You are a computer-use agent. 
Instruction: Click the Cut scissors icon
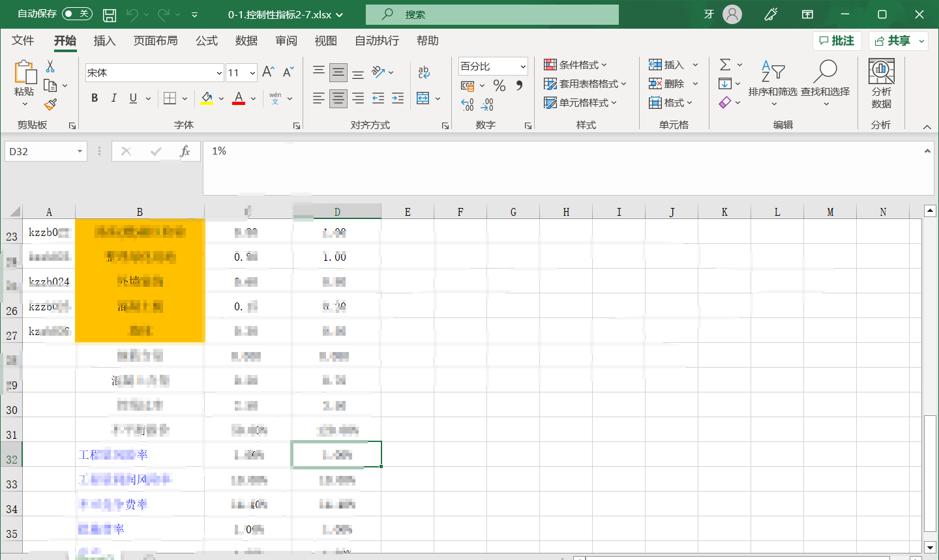(x=50, y=66)
